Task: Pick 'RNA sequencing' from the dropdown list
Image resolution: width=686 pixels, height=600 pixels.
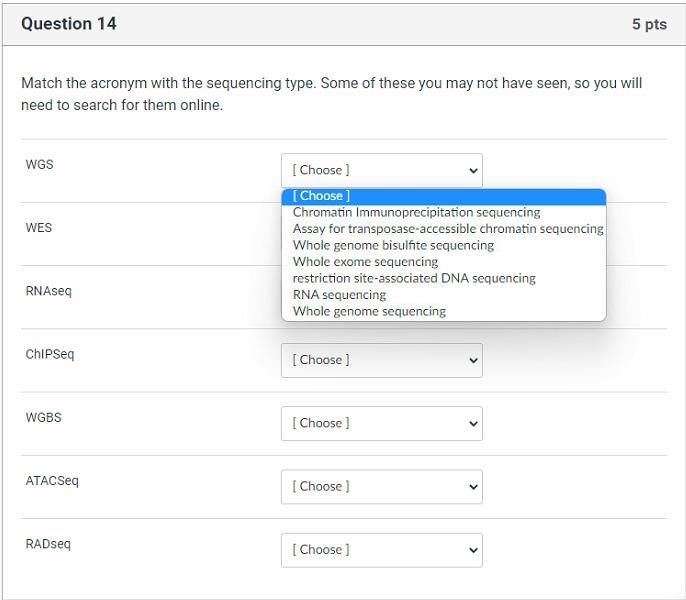Action: (339, 295)
